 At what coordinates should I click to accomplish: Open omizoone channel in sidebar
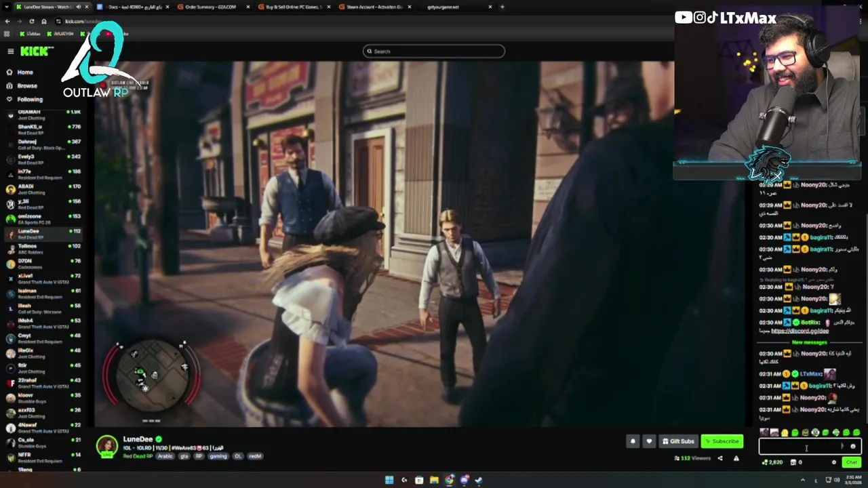click(x=42, y=218)
